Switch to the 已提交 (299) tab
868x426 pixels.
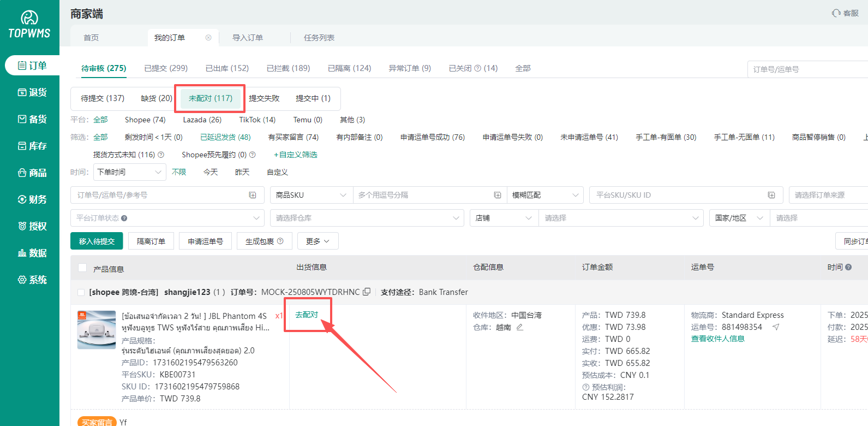[166, 68]
